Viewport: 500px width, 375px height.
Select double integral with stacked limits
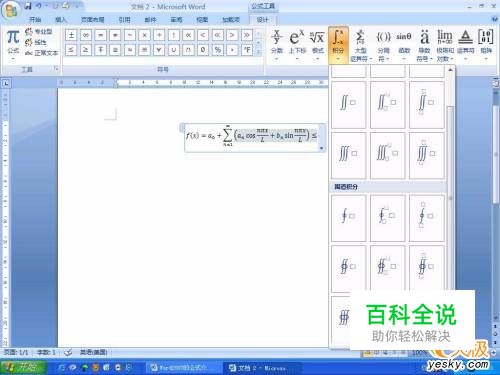[x=426, y=105]
